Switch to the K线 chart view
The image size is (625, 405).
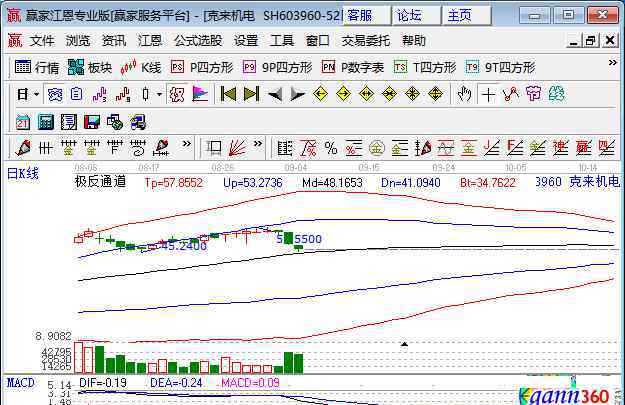[141, 67]
